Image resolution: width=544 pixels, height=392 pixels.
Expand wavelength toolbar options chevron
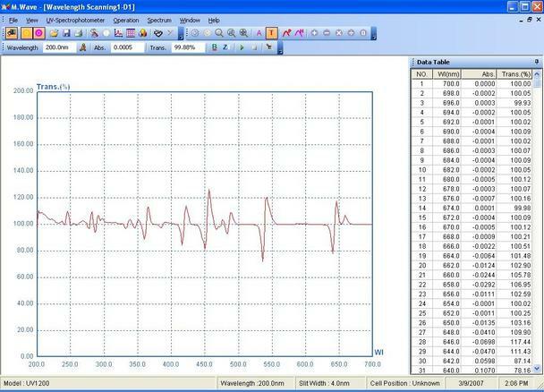[x=280, y=48]
